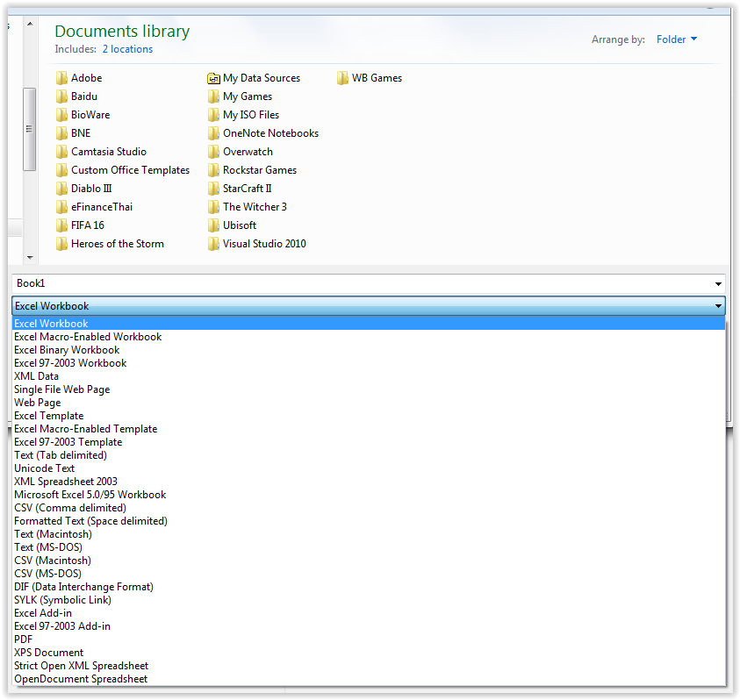The width and height of the screenshot is (740, 700).
Task: Click the Rockstar Games folder icon
Action: point(213,170)
